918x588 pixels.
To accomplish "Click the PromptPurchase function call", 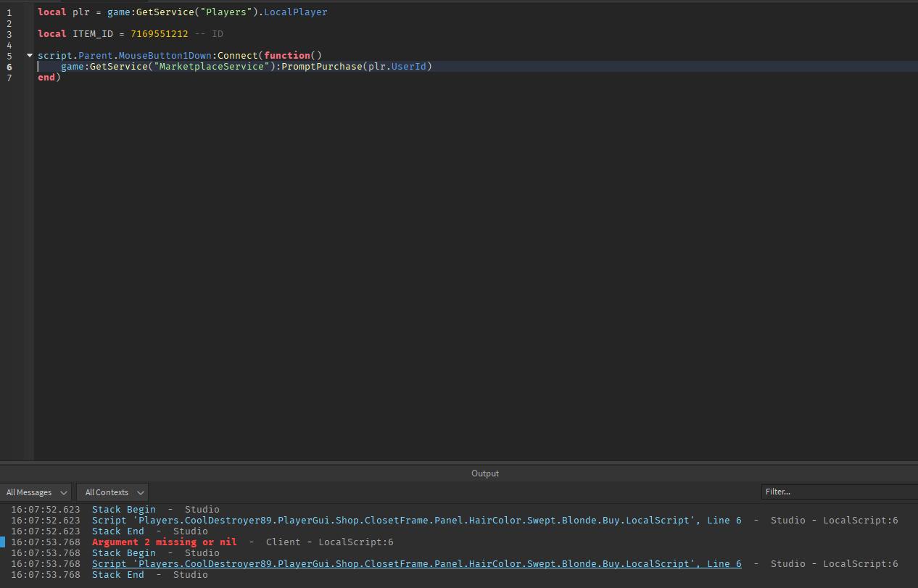I will click(322, 66).
